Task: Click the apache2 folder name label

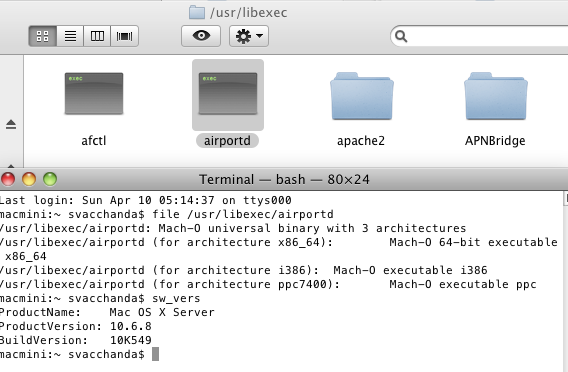Action: (x=361, y=141)
